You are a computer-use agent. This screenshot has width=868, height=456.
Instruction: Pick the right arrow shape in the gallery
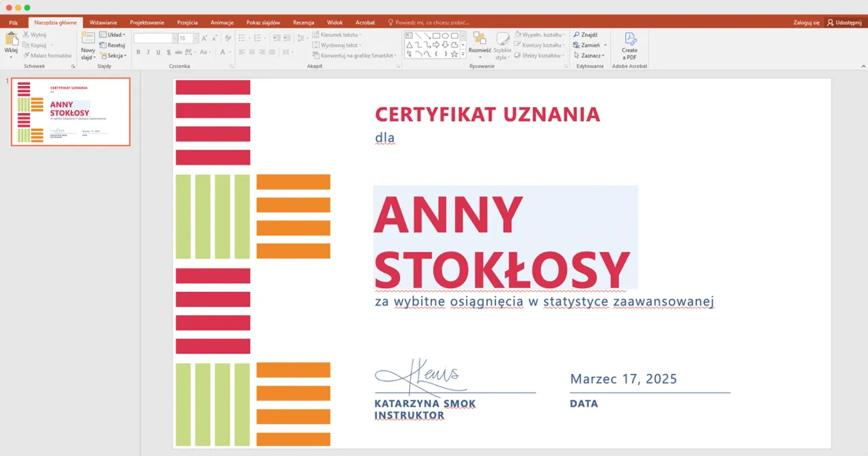click(x=436, y=45)
